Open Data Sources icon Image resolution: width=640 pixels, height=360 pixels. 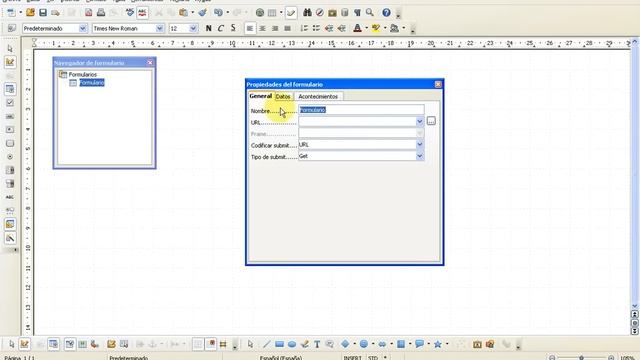tap(345, 13)
